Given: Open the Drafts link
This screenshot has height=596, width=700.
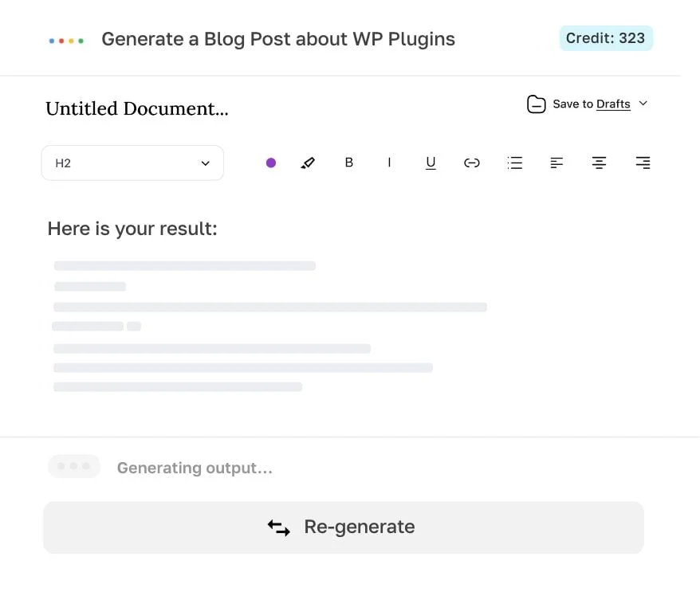Looking at the screenshot, I should click(x=614, y=104).
